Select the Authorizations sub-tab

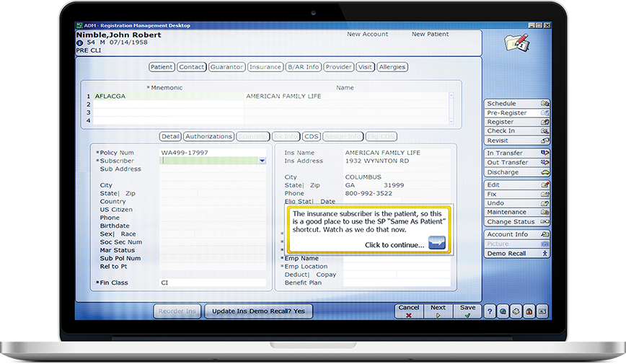click(x=208, y=136)
